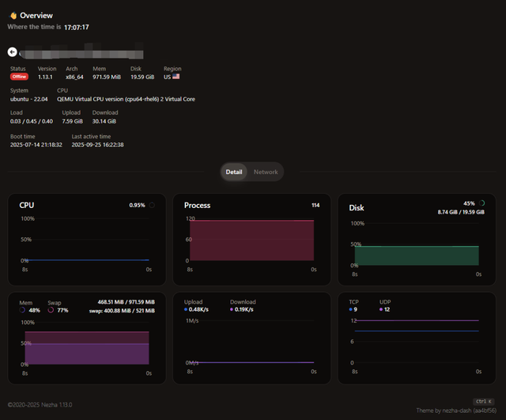
Task: Click the waving hand Overview icon
Action: coord(13,16)
